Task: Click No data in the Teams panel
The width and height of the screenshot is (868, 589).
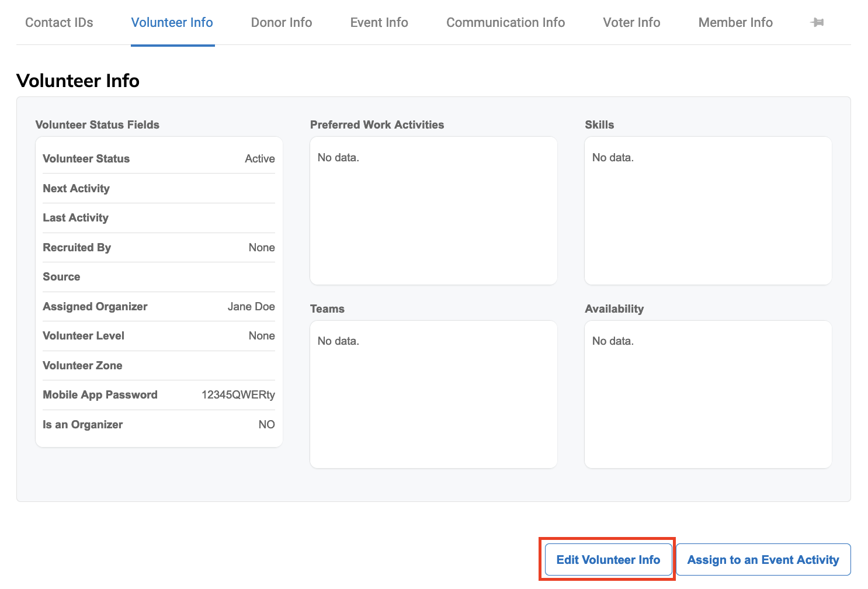Action: [339, 341]
